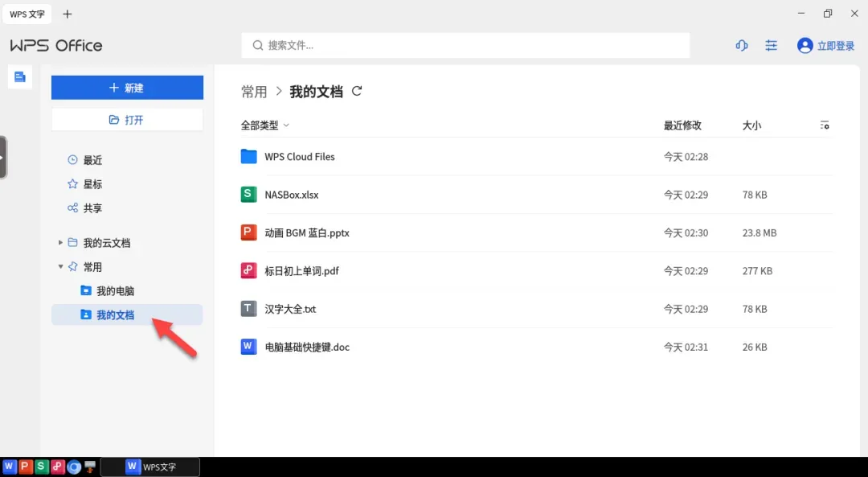Refresh the 我的文档 folder listing

pyautogui.click(x=357, y=91)
